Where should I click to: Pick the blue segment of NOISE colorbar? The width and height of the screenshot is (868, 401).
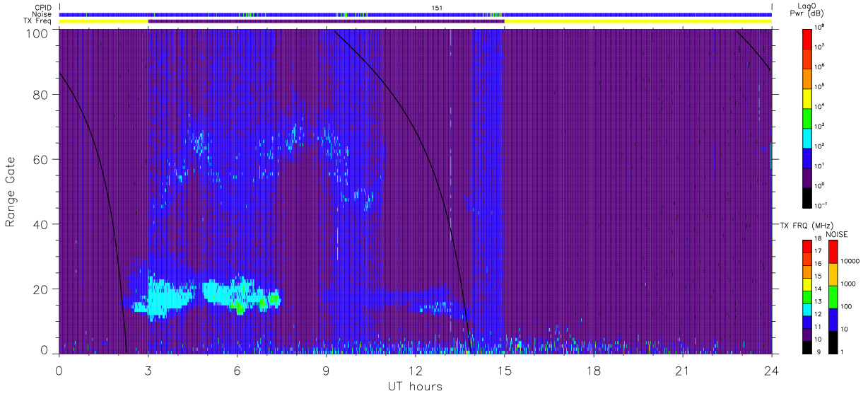(x=833, y=319)
